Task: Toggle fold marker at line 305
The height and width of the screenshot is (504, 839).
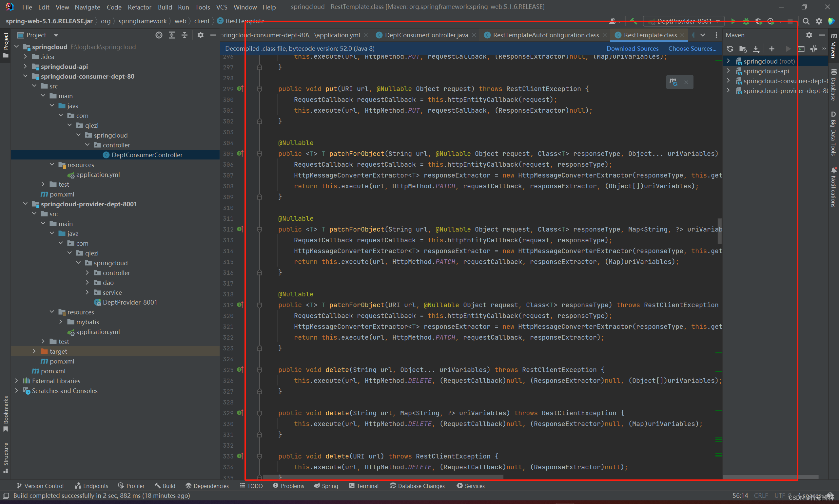Action: point(260,154)
